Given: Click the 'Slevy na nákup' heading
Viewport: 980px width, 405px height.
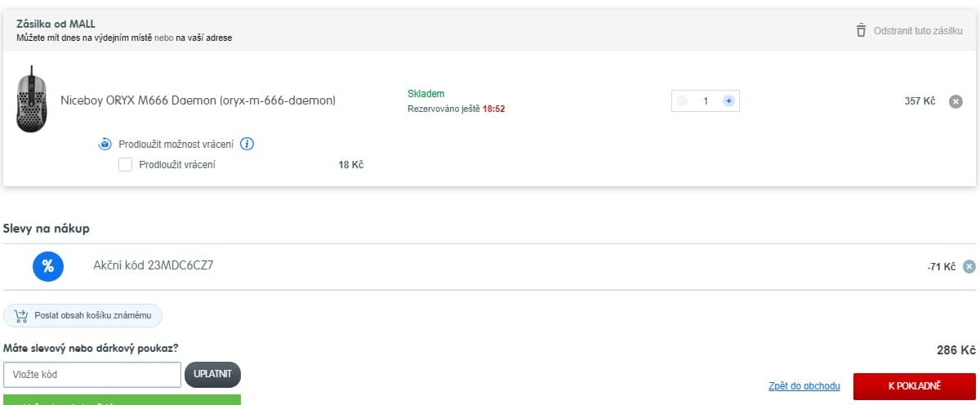Looking at the screenshot, I should coord(47,229).
